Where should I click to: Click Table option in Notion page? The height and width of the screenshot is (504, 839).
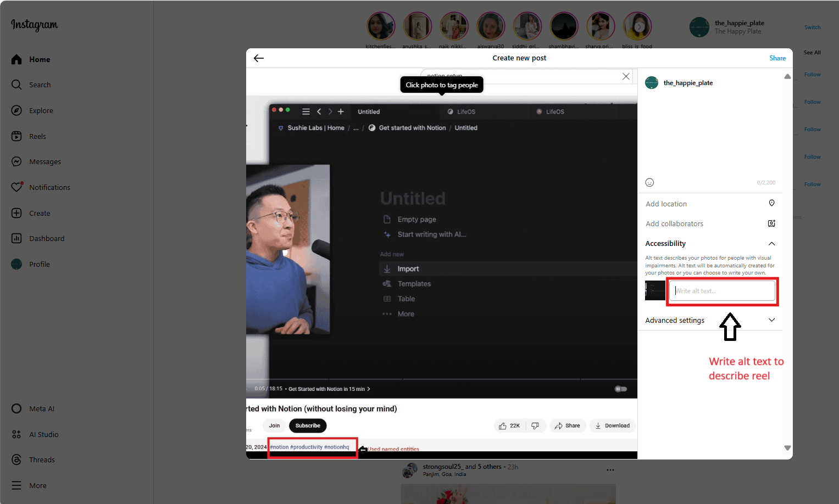pos(406,299)
